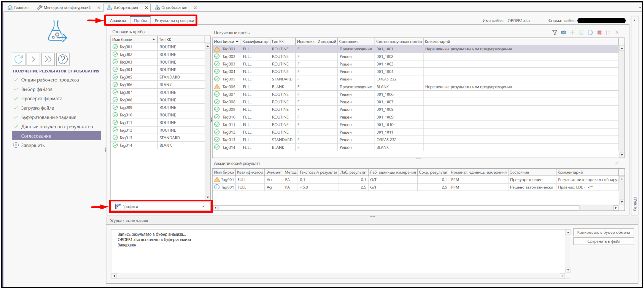The height and width of the screenshot is (289, 644).
Task: Expand the collapsed right side panel arrow
Action: [x=634, y=20]
